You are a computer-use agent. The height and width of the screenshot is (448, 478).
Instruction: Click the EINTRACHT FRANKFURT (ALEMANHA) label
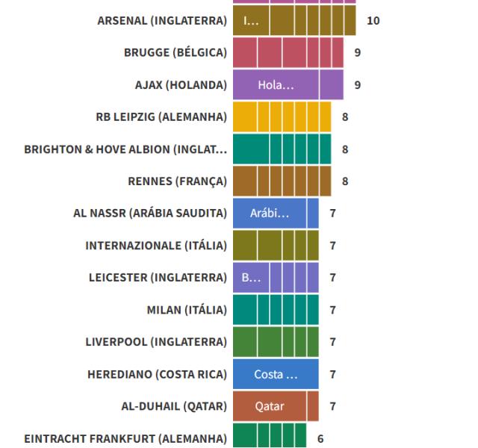click(x=125, y=438)
